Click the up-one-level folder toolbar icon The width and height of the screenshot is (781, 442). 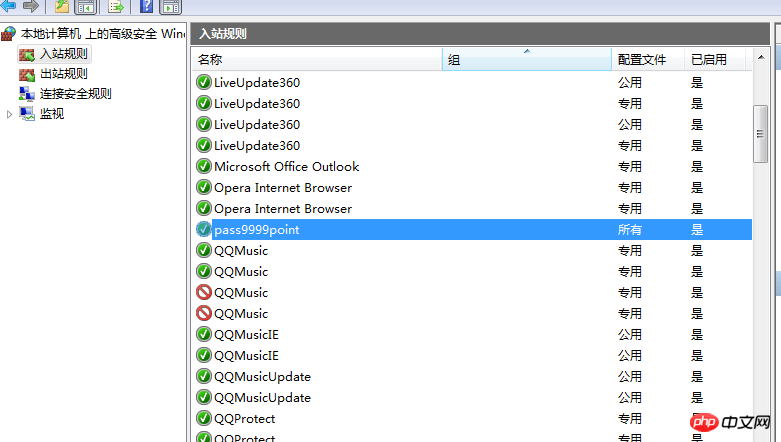62,6
